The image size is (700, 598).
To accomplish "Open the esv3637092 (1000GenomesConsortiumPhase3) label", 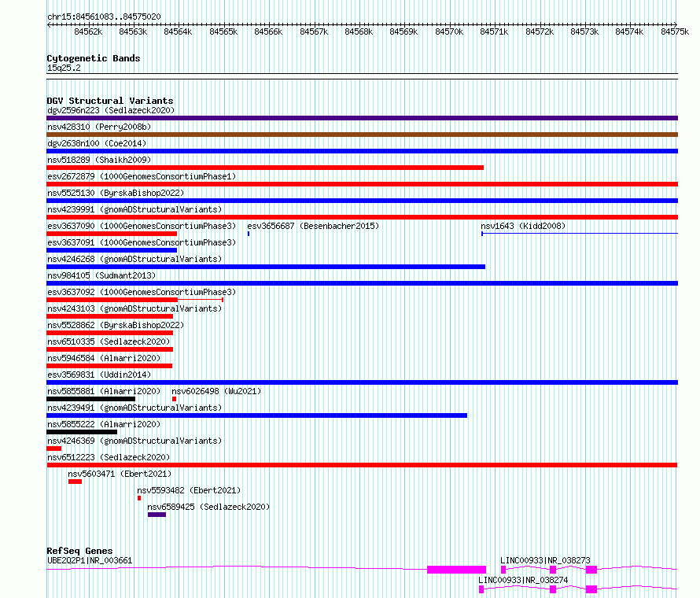I will [142, 292].
